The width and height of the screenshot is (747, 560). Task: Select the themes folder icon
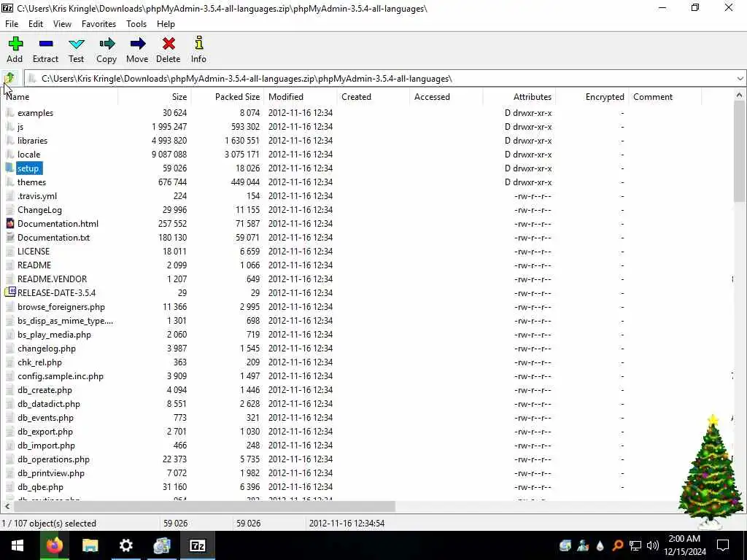tap(10, 182)
